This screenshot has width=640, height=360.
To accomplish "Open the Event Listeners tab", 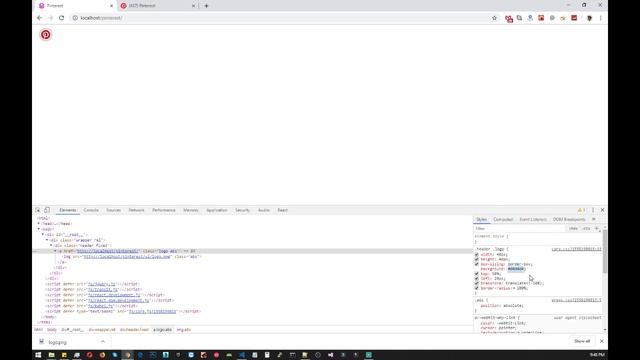I will click(533, 219).
